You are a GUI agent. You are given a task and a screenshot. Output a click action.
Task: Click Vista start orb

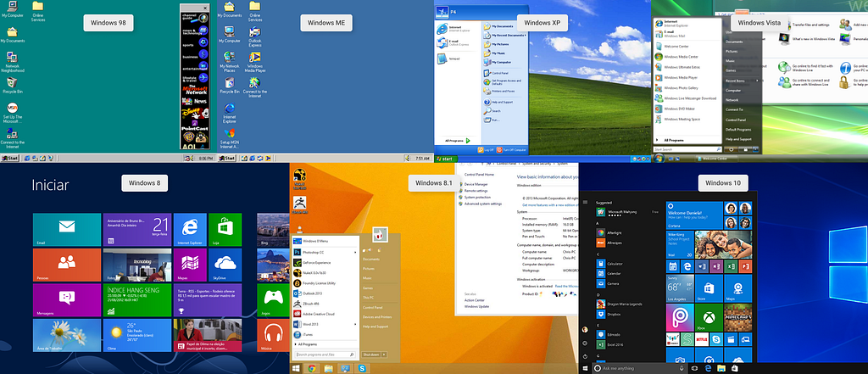pyautogui.click(x=659, y=159)
